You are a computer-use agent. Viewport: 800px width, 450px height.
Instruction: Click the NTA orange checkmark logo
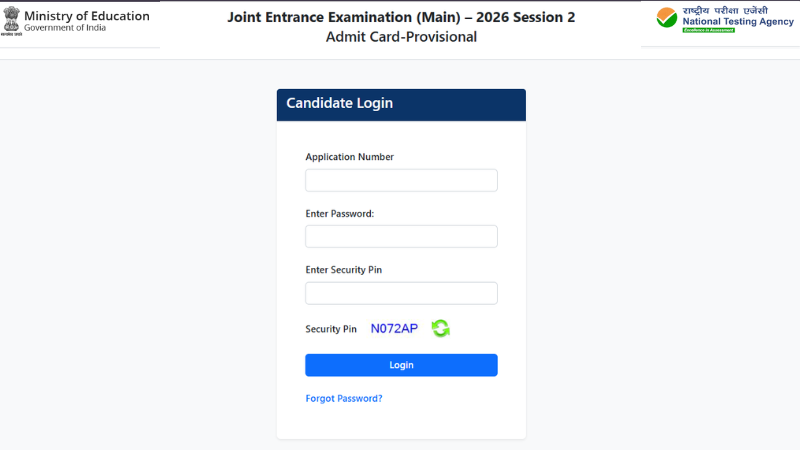[666, 20]
